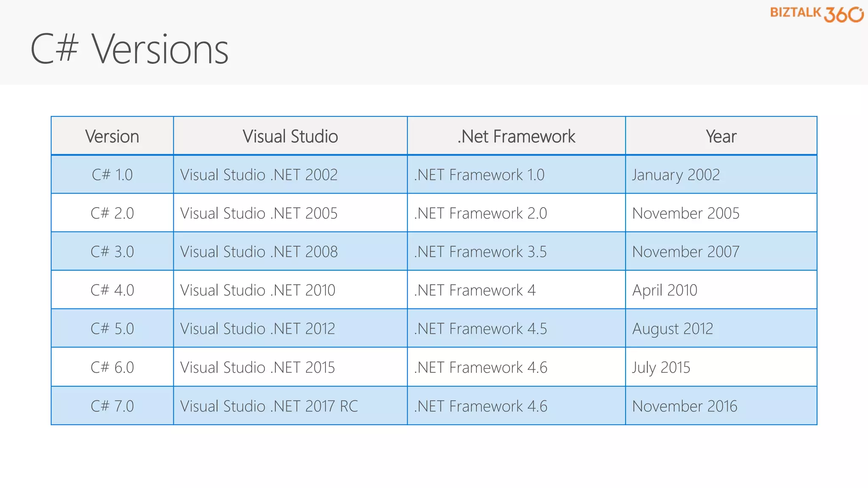Select the 'C# 1.0' cell

tap(112, 175)
